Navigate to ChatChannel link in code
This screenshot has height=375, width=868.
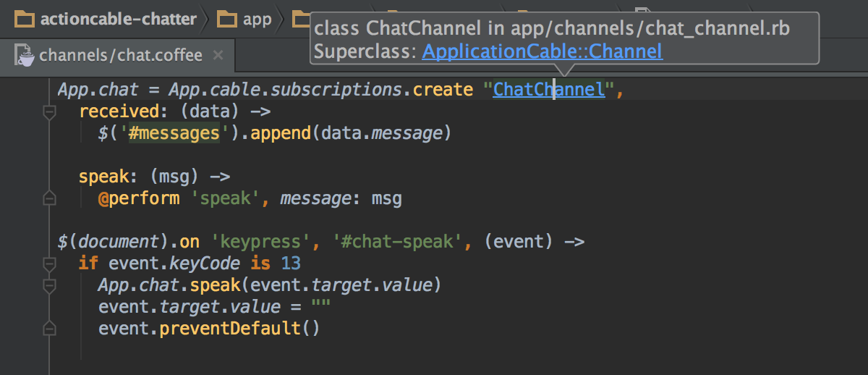549,90
